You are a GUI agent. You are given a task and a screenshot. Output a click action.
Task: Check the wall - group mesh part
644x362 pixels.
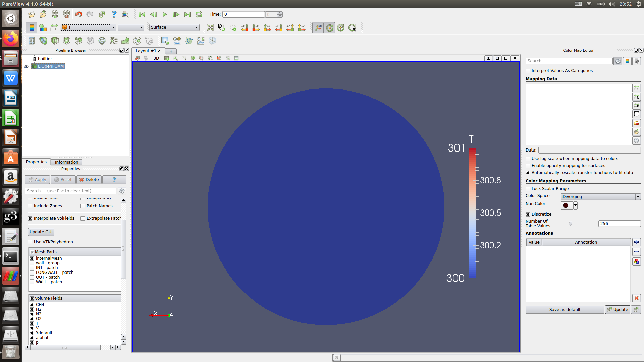coord(32,263)
